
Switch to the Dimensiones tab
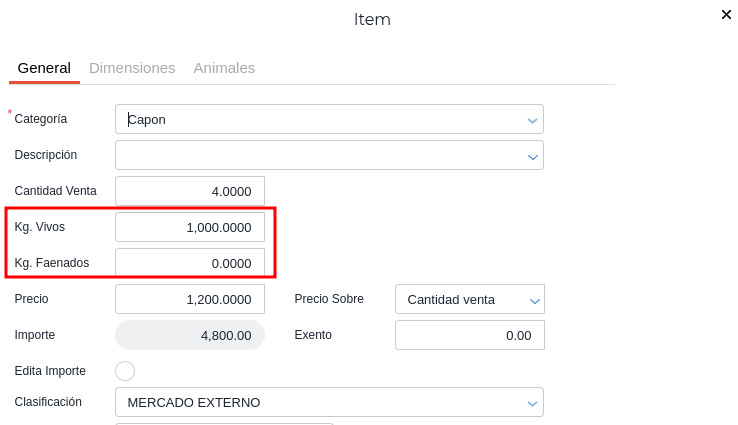tap(132, 68)
